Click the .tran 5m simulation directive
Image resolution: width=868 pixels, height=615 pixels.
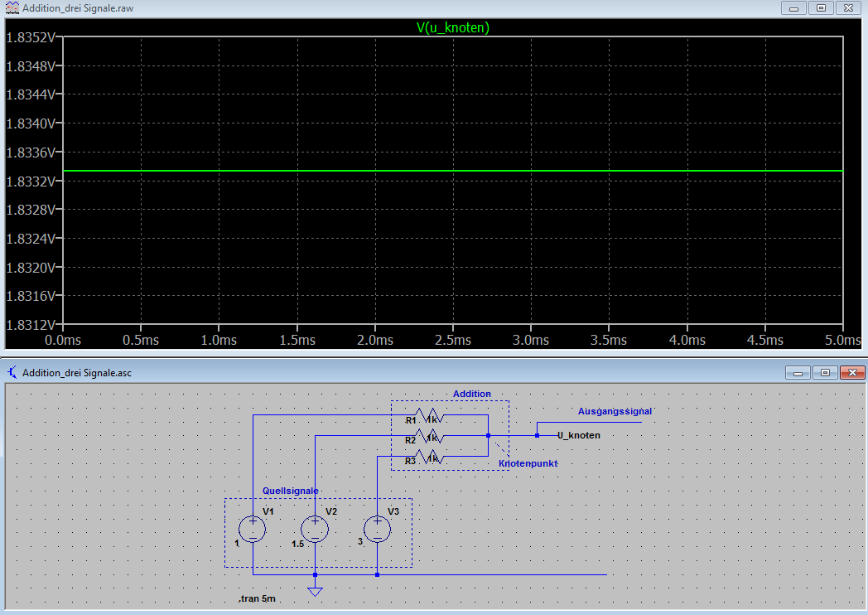(x=257, y=598)
